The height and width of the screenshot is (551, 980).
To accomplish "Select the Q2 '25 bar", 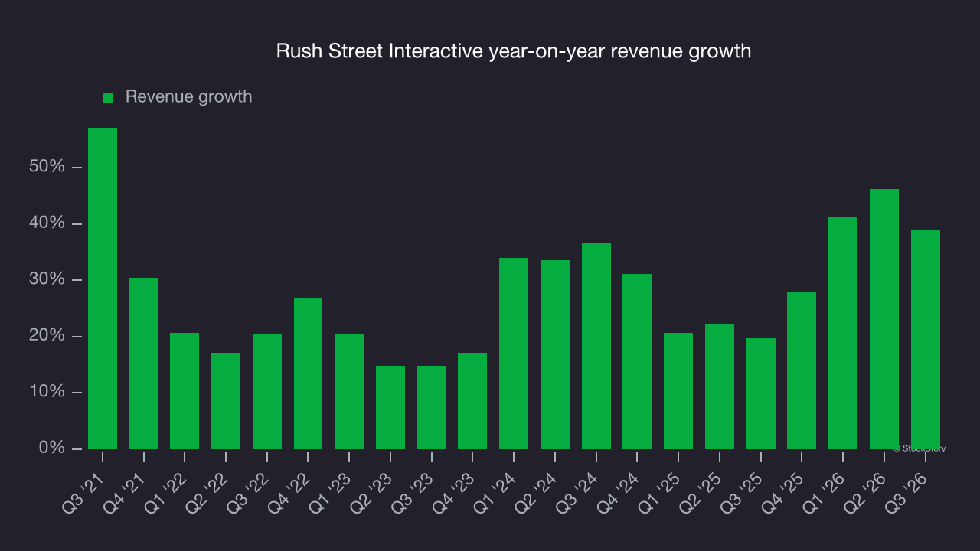I will click(x=720, y=386).
